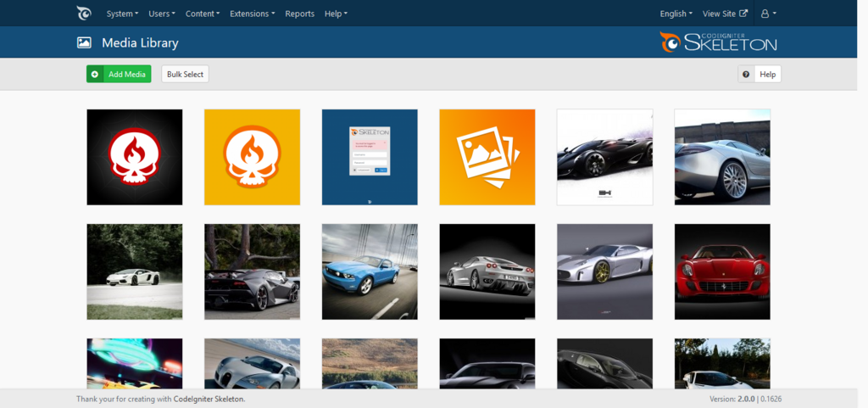Select the silver Bugatti Veyron thumbnail

coord(252,363)
